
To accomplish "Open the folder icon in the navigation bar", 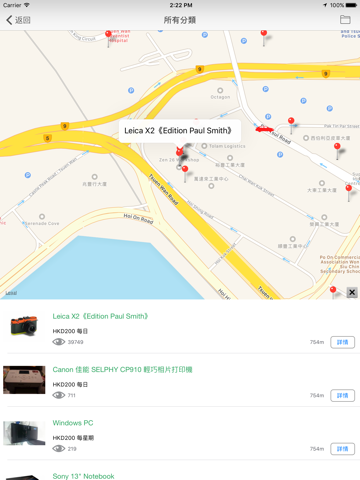I will pos(345,20).
